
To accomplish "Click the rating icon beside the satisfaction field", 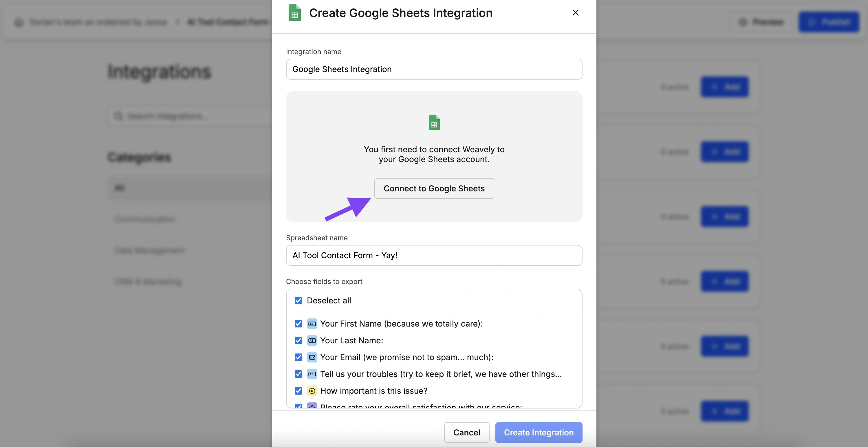I will [x=312, y=407].
